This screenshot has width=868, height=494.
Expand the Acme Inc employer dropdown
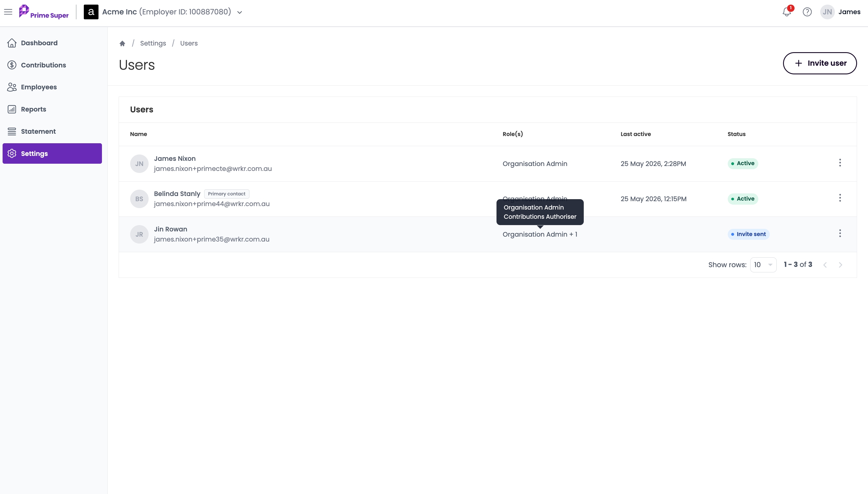click(240, 12)
